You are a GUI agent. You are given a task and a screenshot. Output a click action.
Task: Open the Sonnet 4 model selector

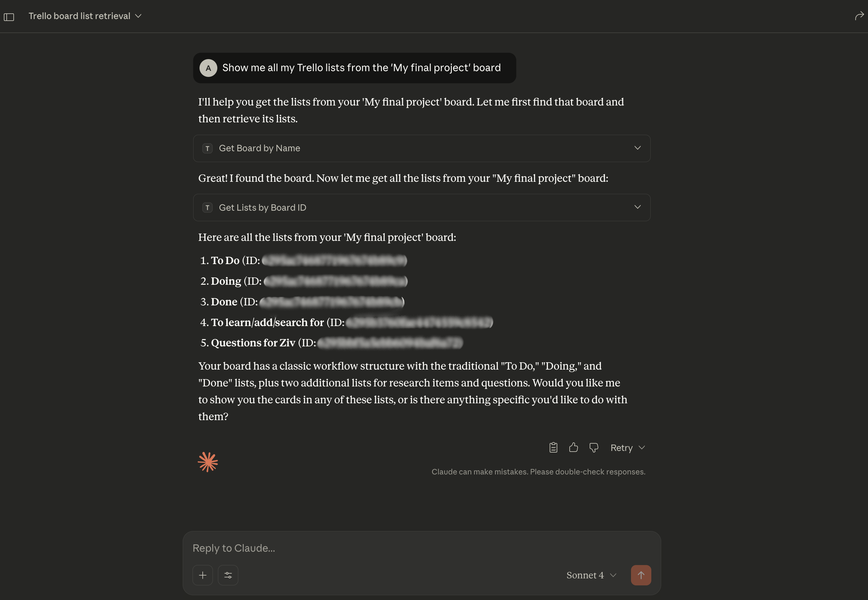[x=591, y=575]
